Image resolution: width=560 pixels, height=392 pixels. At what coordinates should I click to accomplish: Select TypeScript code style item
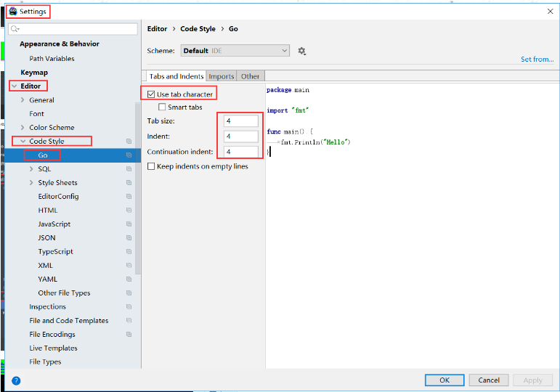(56, 252)
